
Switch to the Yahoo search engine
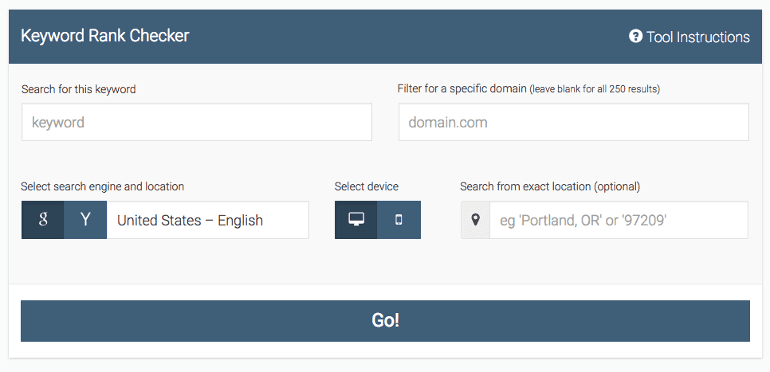(x=85, y=220)
